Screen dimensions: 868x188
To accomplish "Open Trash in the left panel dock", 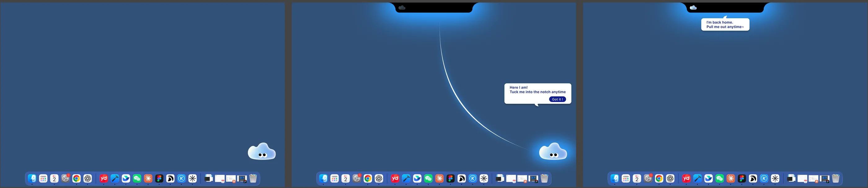I will (253, 178).
